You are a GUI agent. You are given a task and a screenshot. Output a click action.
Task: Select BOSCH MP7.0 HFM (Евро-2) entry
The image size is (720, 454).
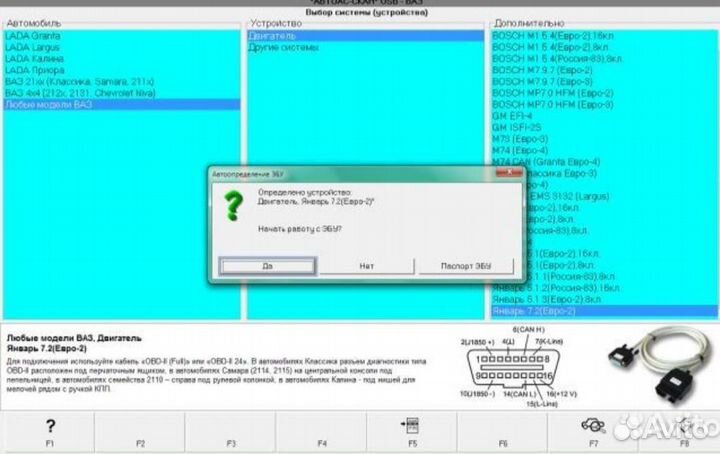point(545,104)
